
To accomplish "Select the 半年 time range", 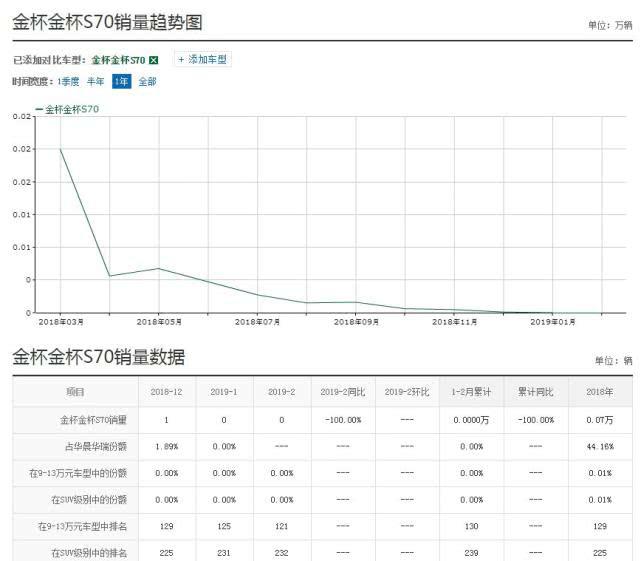I will pyautogui.click(x=96, y=82).
